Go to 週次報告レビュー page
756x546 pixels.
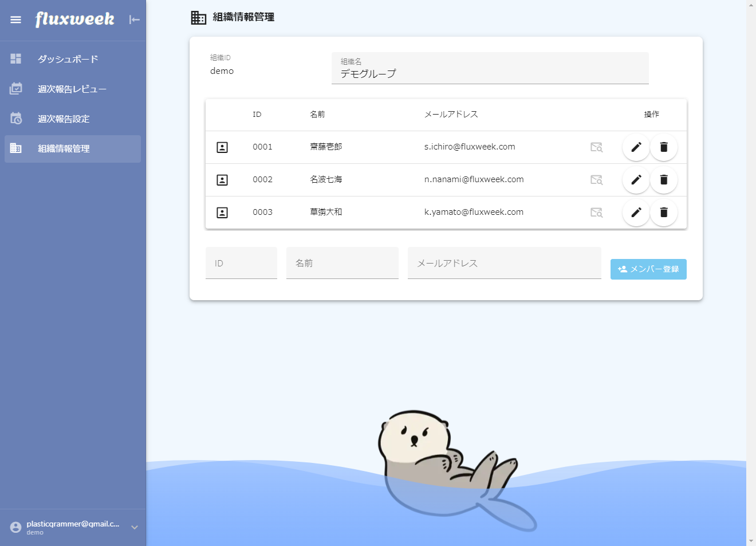pyautogui.click(x=73, y=89)
